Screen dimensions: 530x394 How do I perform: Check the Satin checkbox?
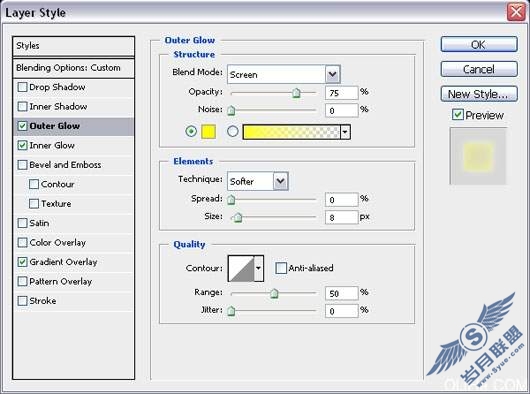(x=22, y=223)
